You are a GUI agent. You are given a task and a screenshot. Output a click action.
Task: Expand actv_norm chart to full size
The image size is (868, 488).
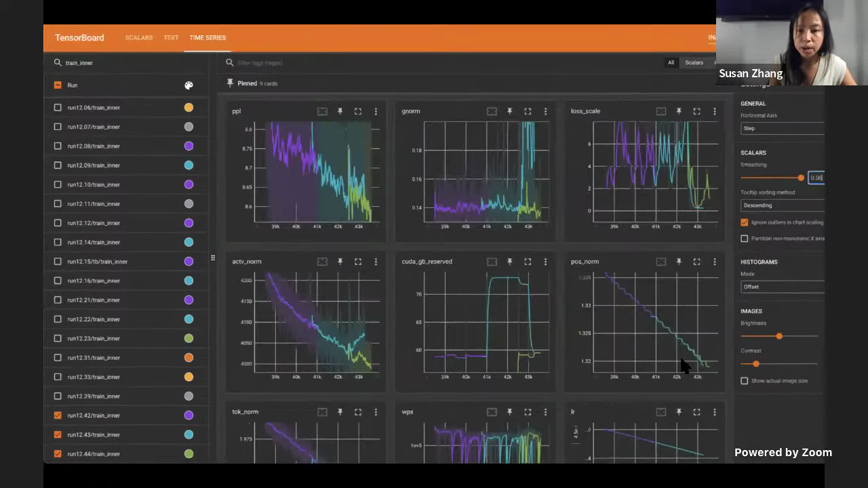358,262
